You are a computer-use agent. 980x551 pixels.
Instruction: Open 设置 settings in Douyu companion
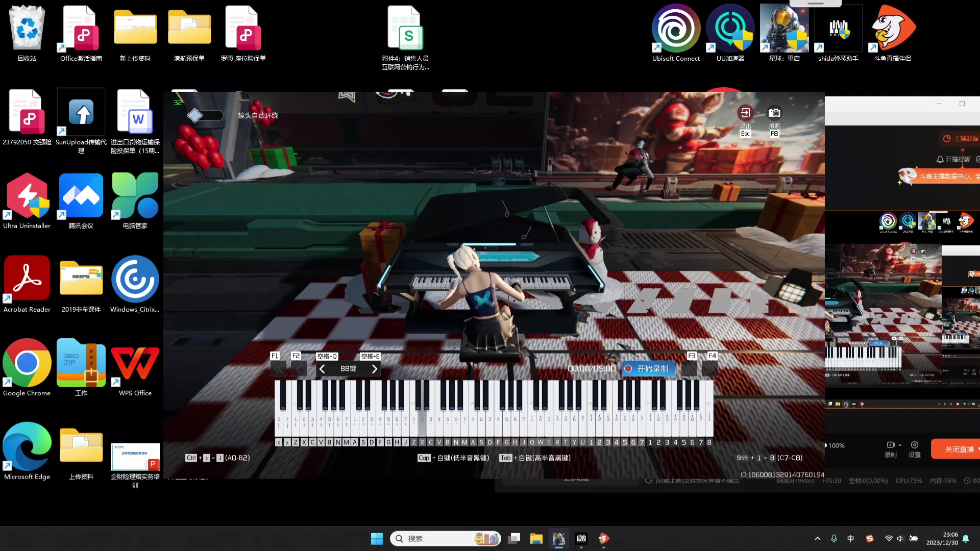click(x=915, y=449)
